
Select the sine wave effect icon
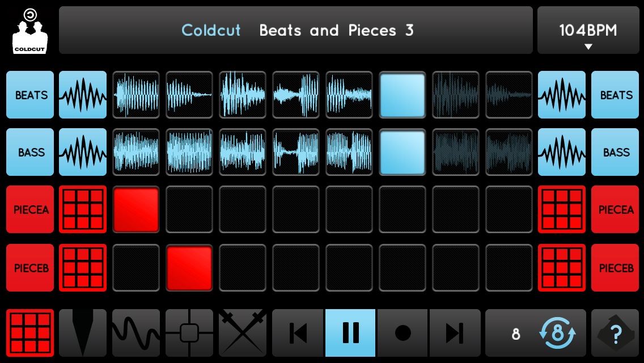click(x=136, y=333)
